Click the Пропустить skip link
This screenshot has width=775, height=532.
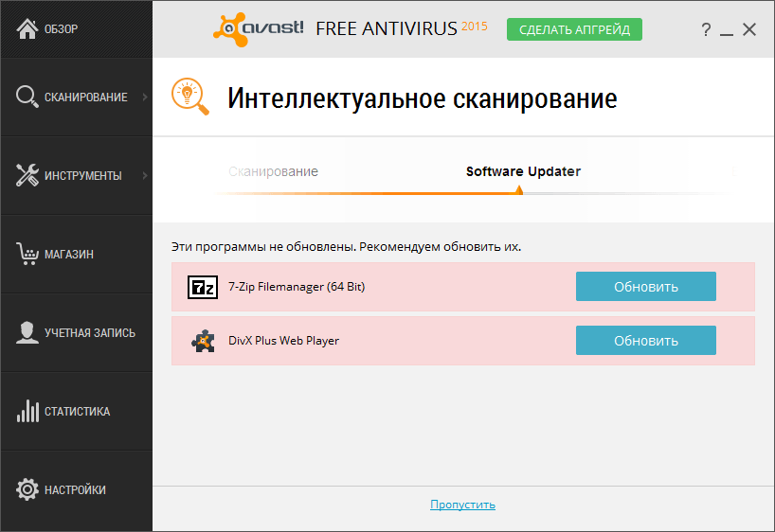click(462, 505)
